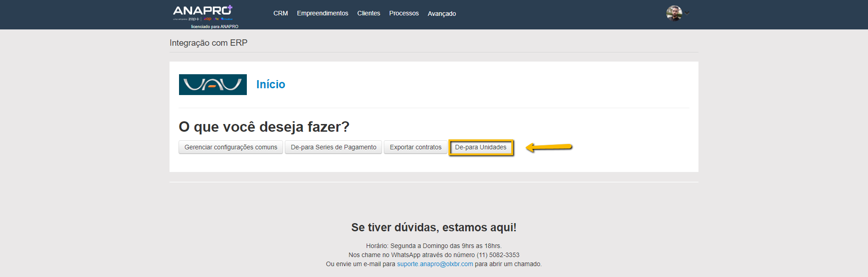The image size is (868, 277).
Task: Open the CRM menu
Action: [280, 14]
